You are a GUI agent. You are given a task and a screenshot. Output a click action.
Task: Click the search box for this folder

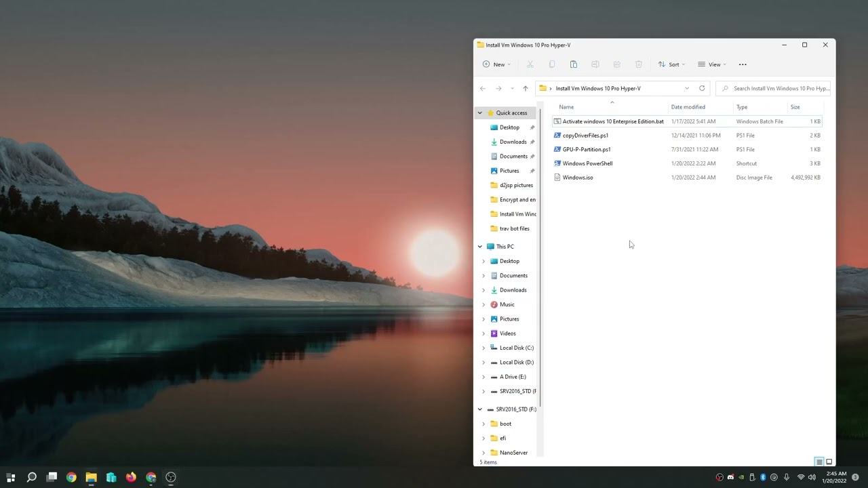pos(773,88)
